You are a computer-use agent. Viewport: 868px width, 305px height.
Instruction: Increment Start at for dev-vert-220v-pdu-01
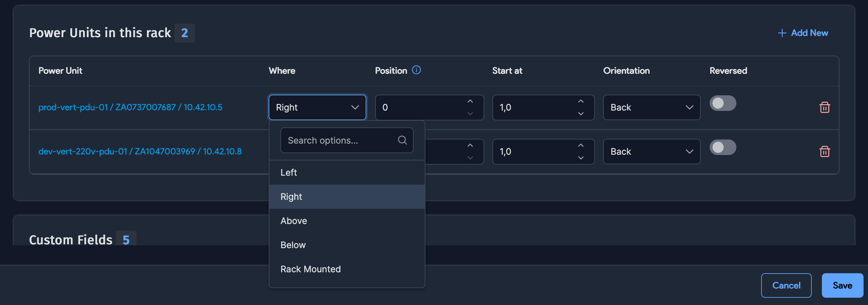tap(580, 146)
